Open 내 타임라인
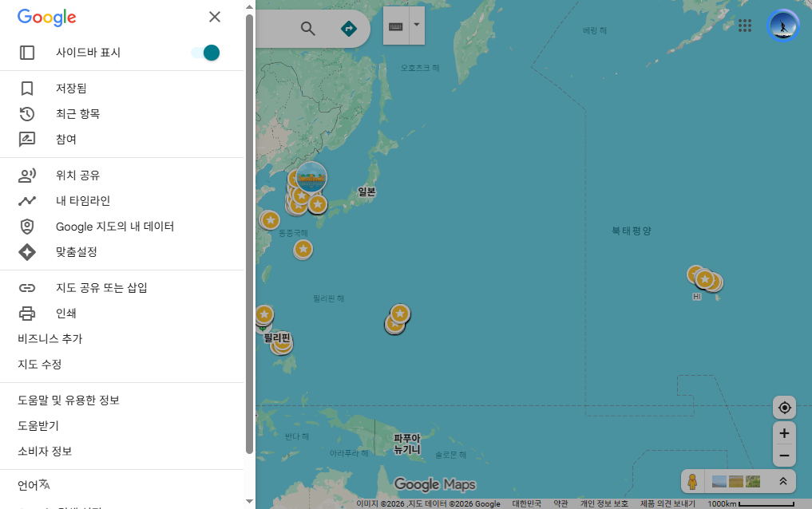Image resolution: width=812 pixels, height=509 pixels. 121,201
